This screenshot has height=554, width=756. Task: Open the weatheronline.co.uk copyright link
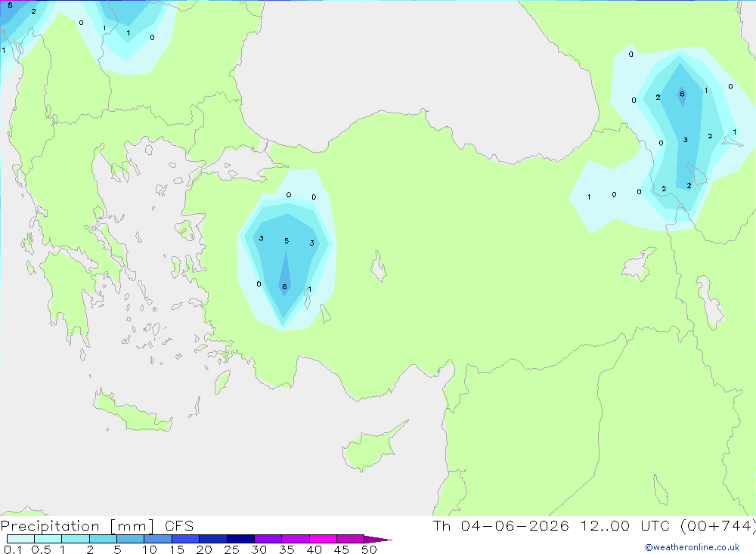(x=692, y=547)
